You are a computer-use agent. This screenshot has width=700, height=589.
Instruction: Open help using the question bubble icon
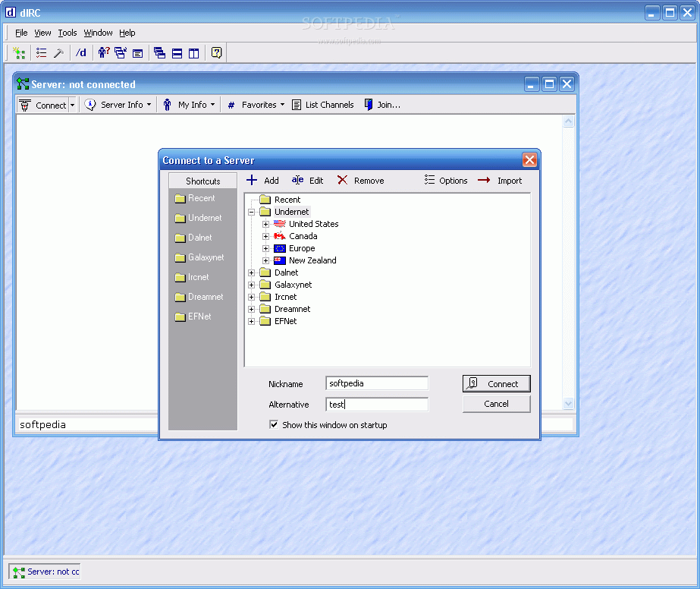[x=216, y=53]
